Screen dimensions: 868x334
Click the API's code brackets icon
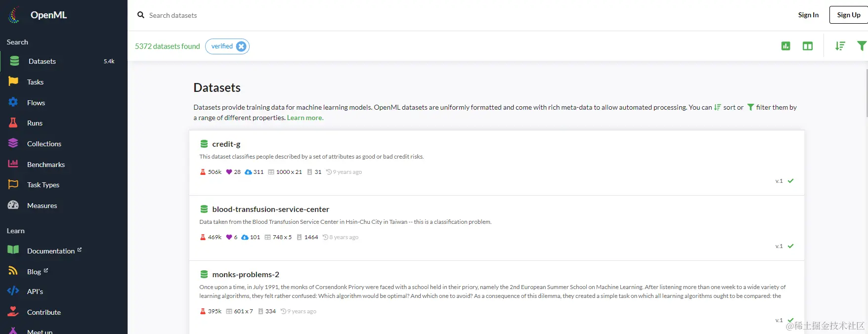[13, 291]
